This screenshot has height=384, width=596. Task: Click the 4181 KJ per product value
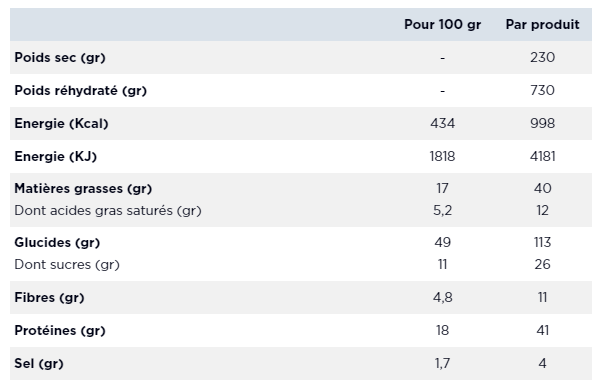542,156
